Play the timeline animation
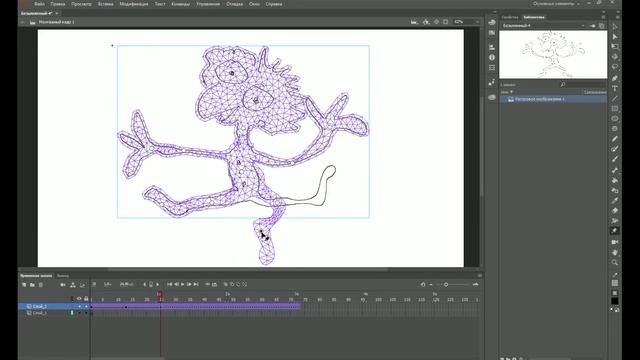The width and height of the screenshot is (640, 360). [183, 284]
